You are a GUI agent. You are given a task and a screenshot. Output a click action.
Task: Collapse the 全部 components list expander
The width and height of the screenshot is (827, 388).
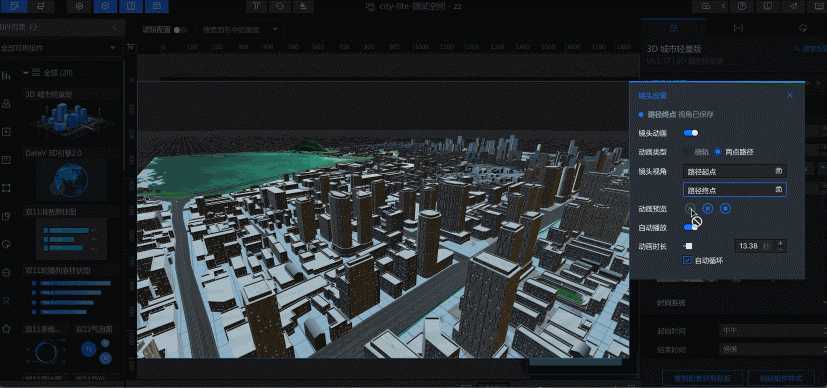pyautogui.click(x=26, y=73)
